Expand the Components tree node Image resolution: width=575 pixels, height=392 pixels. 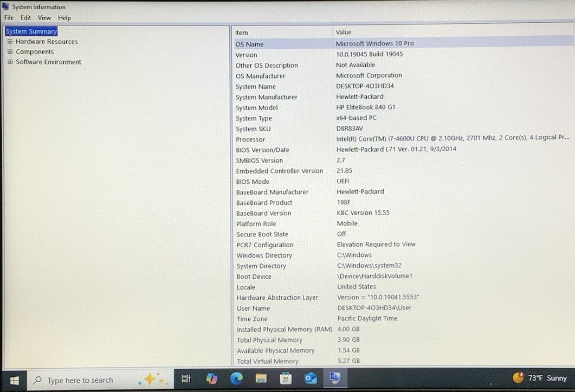10,52
